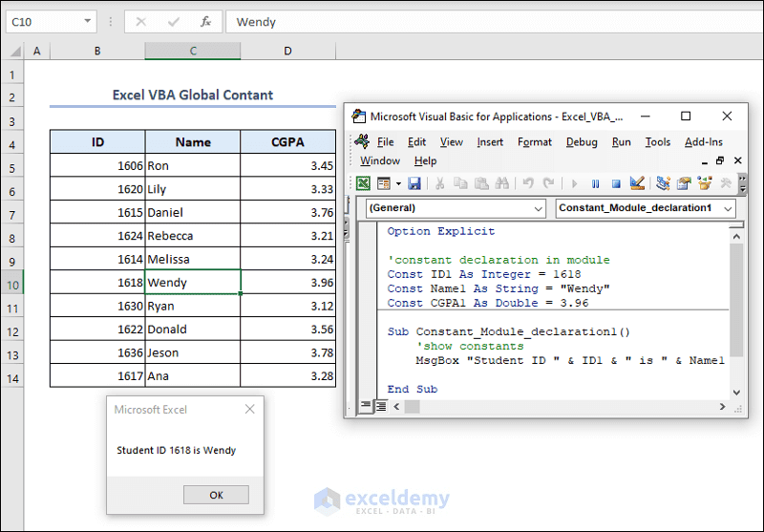Viewport: 764px width, 532px height.
Task: Click the Insert UserForm toolbar icon
Action: pos(384,183)
